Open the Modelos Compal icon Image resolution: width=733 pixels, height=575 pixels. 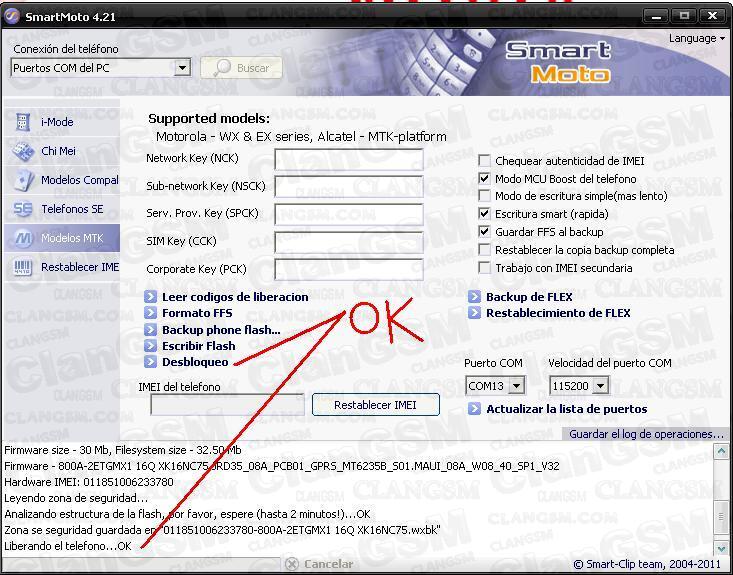click(x=23, y=181)
